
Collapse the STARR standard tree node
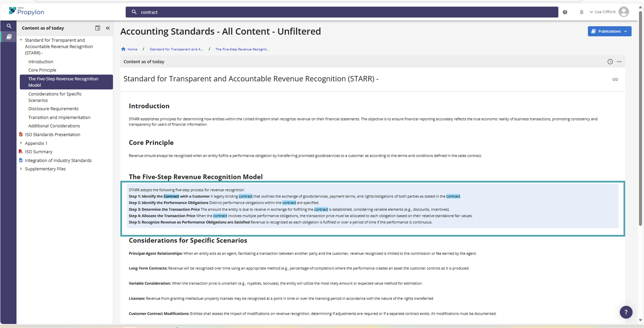pos(21,40)
